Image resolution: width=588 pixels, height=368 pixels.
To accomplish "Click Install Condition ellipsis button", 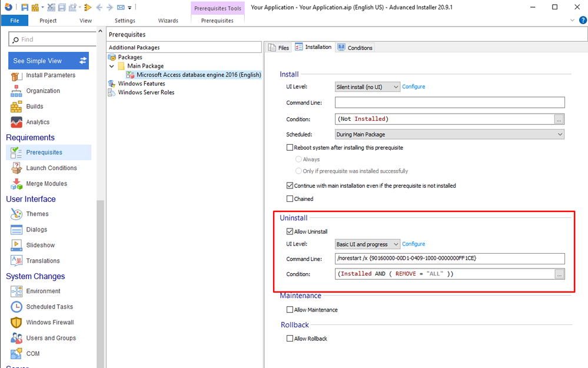I will 559,120.
